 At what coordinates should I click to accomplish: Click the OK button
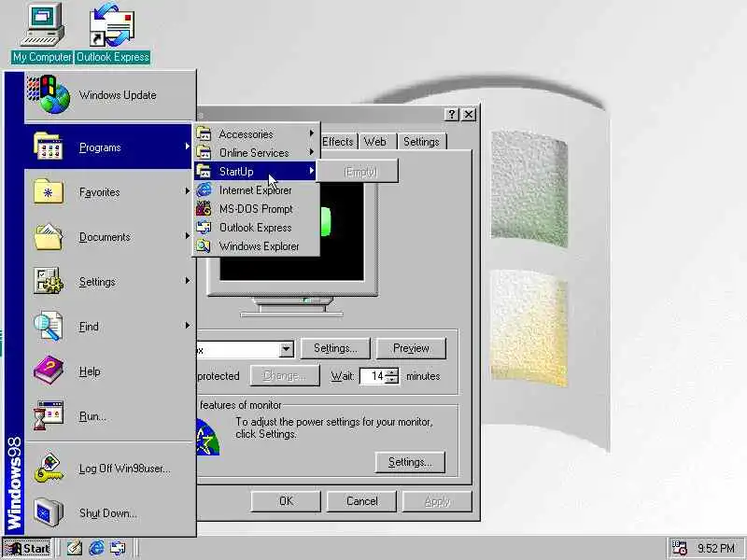286,501
